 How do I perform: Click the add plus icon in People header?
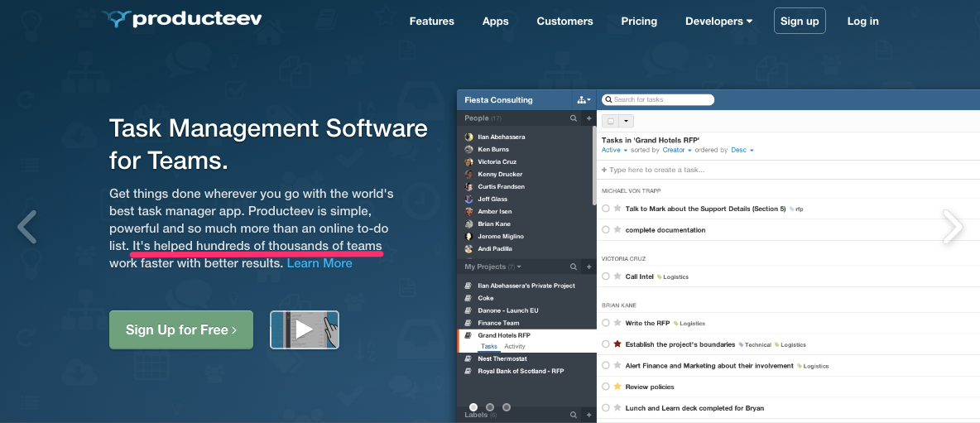[588, 118]
